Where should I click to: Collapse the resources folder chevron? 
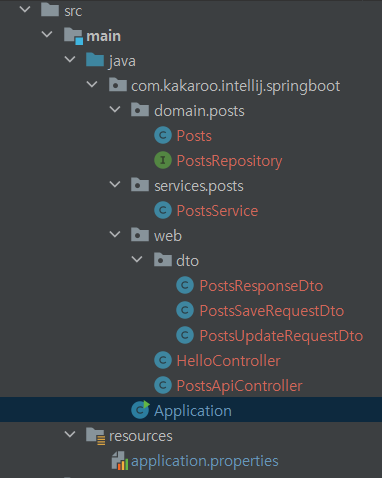click(x=70, y=434)
